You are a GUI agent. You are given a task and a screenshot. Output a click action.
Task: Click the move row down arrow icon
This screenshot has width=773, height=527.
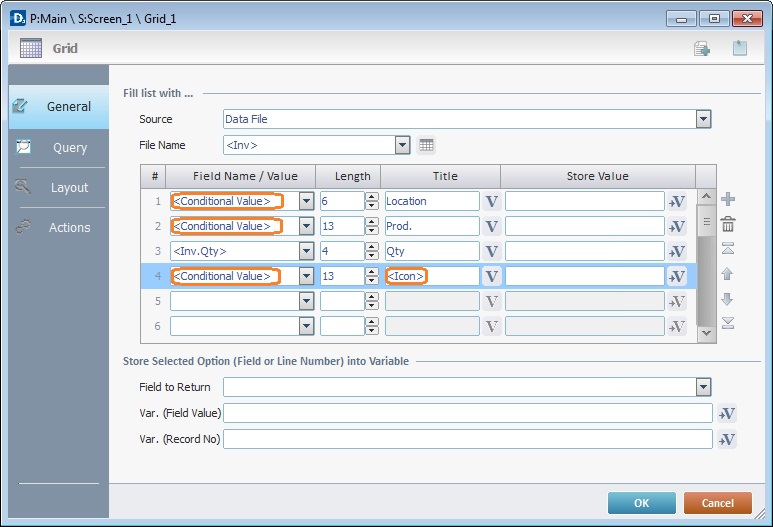tap(728, 299)
